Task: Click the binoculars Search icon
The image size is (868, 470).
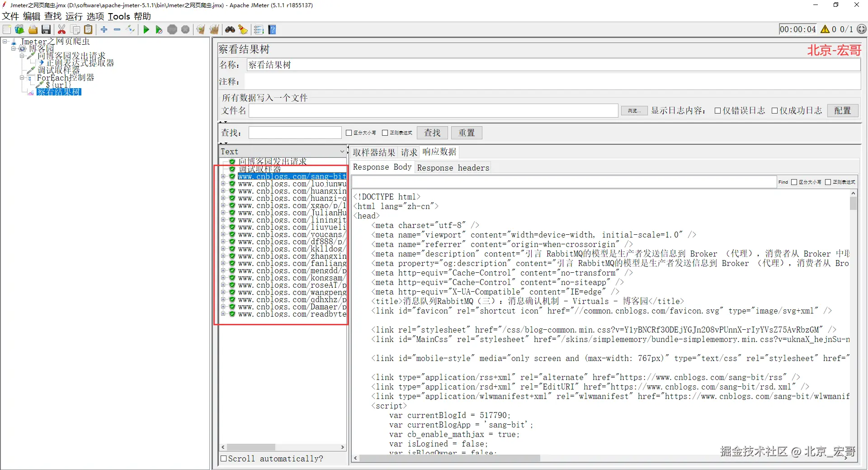Action: (230, 30)
